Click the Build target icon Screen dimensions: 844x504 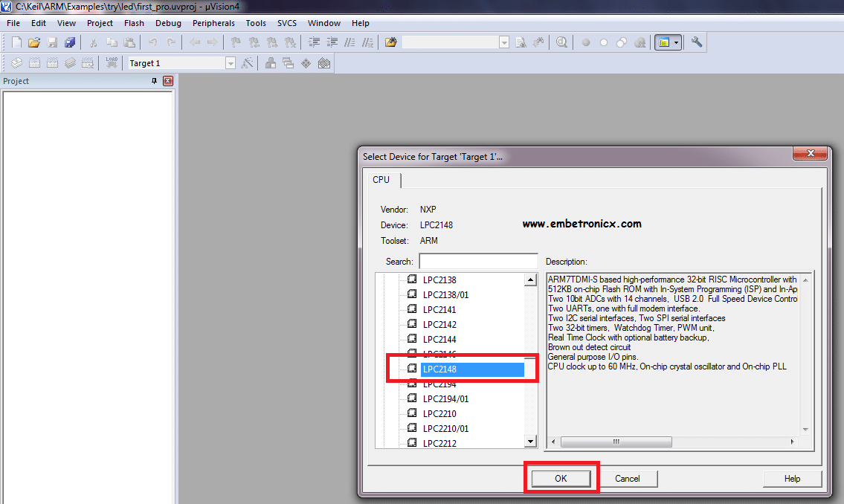34,63
